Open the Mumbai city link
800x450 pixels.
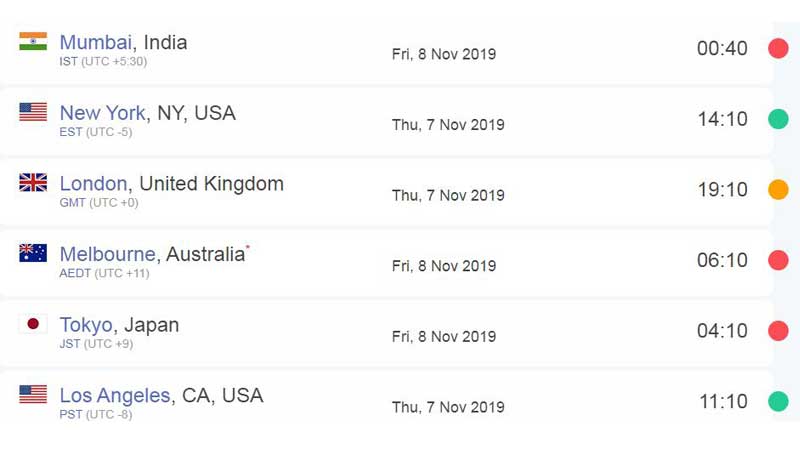click(96, 42)
